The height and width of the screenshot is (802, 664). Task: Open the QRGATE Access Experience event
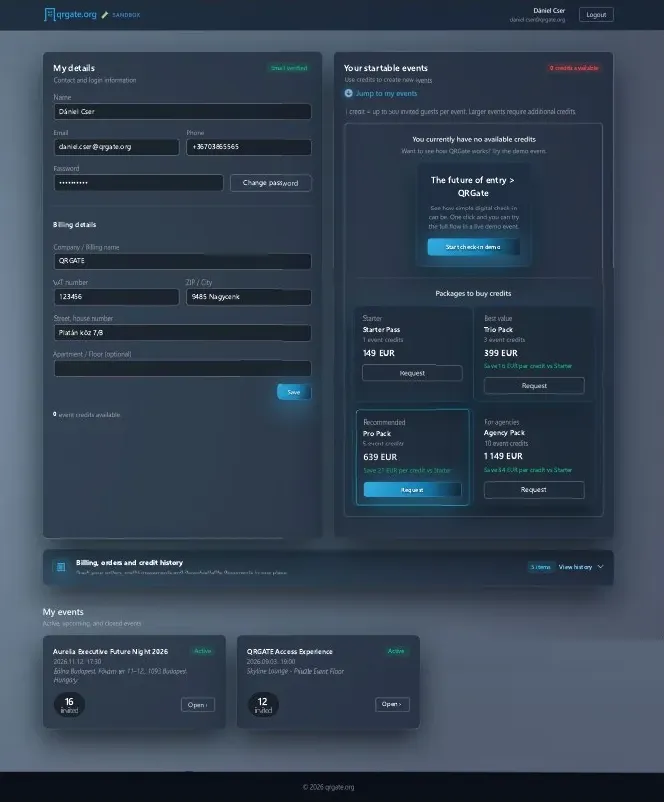coord(392,704)
